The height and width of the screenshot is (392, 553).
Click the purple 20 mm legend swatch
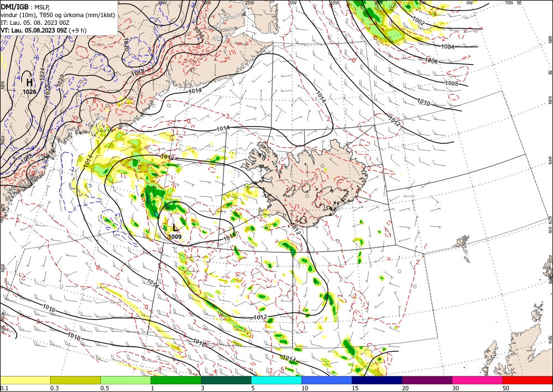coord(427,380)
